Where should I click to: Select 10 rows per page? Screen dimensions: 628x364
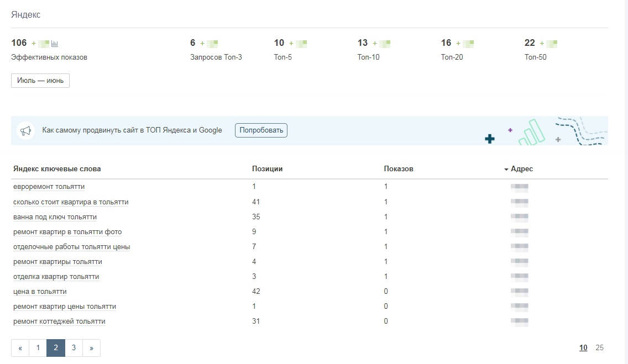pos(583,348)
